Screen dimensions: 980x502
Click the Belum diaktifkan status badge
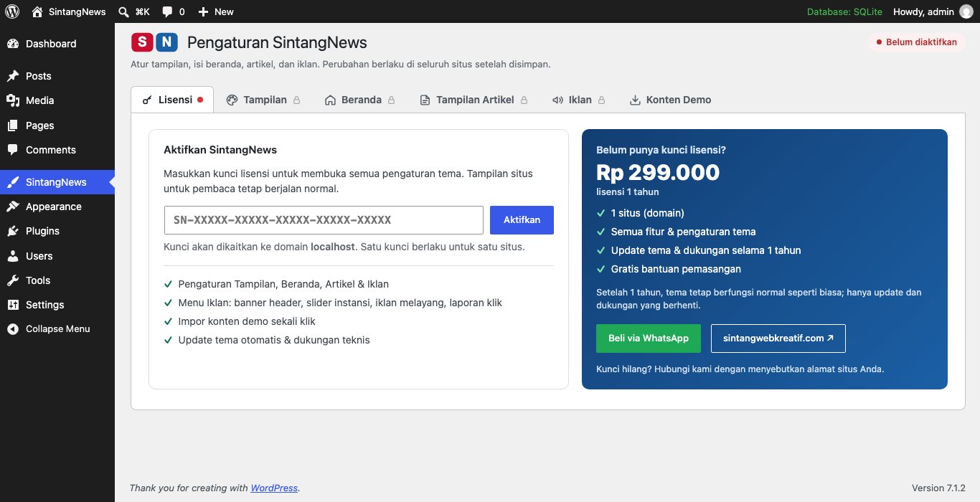[915, 42]
